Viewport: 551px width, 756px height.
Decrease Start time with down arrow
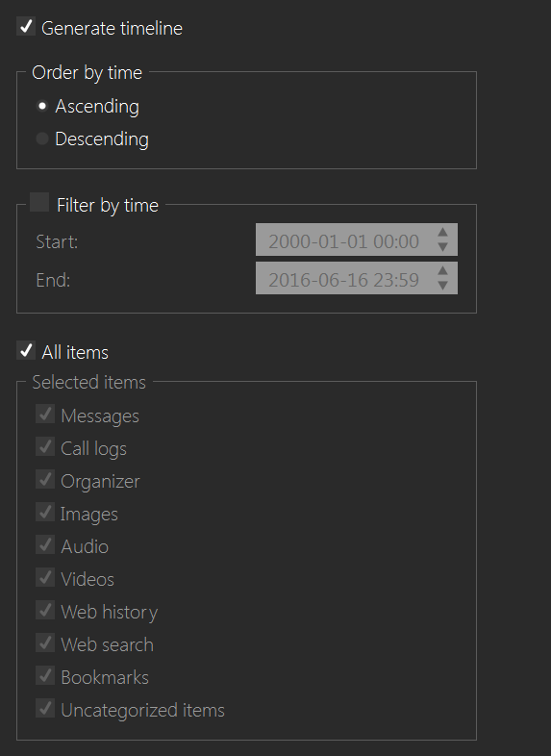click(442, 247)
